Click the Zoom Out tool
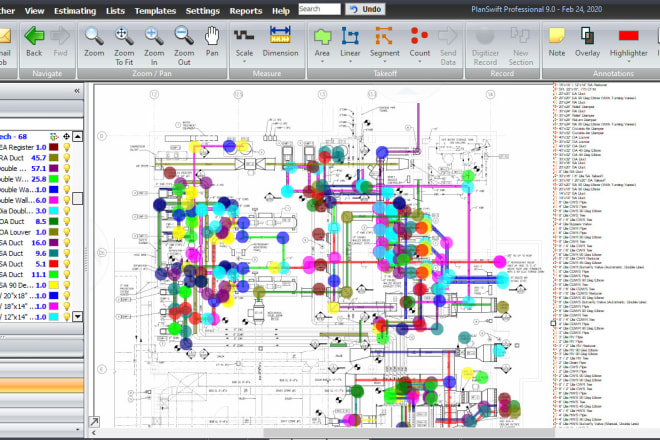This screenshot has width=660, height=440. pyautogui.click(x=184, y=42)
